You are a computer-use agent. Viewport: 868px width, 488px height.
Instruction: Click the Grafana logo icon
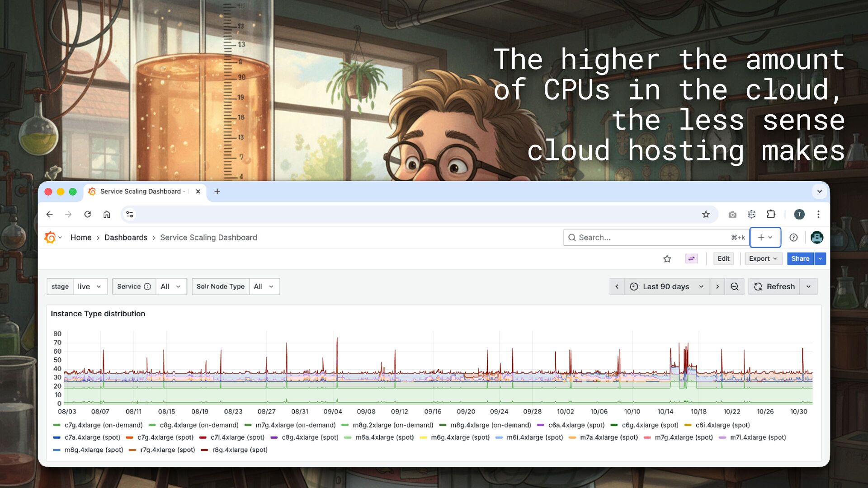click(x=50, y=237)
